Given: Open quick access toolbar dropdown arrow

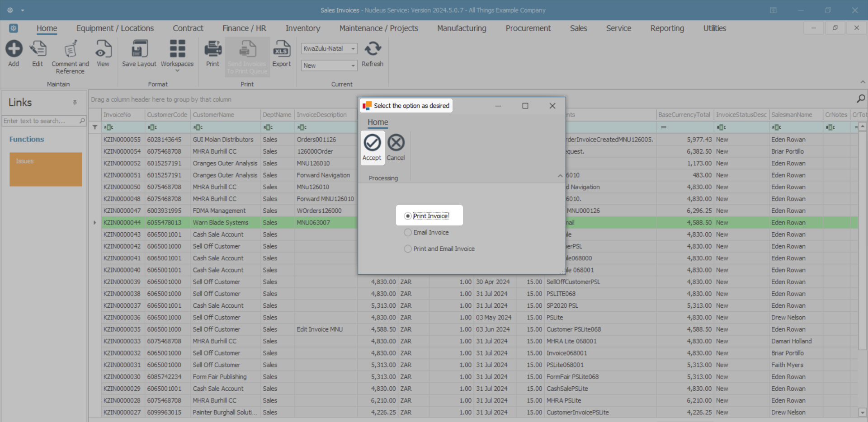Looking at the screenshot, I should click(x=23, y=10).
